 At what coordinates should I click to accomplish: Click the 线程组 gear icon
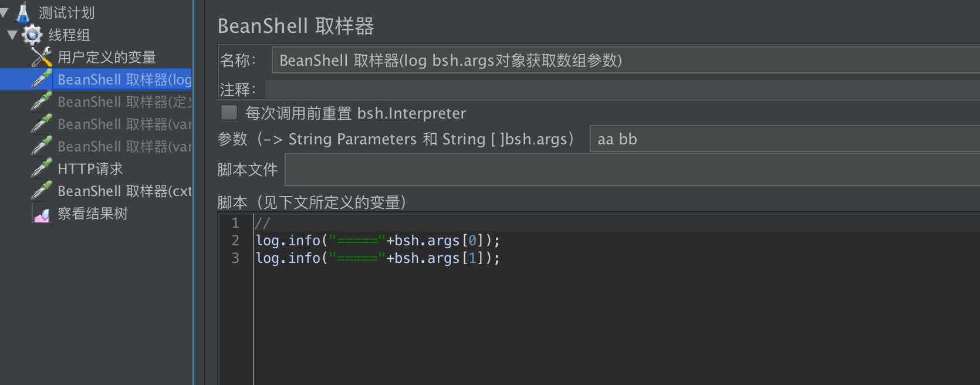pos(32,35)
